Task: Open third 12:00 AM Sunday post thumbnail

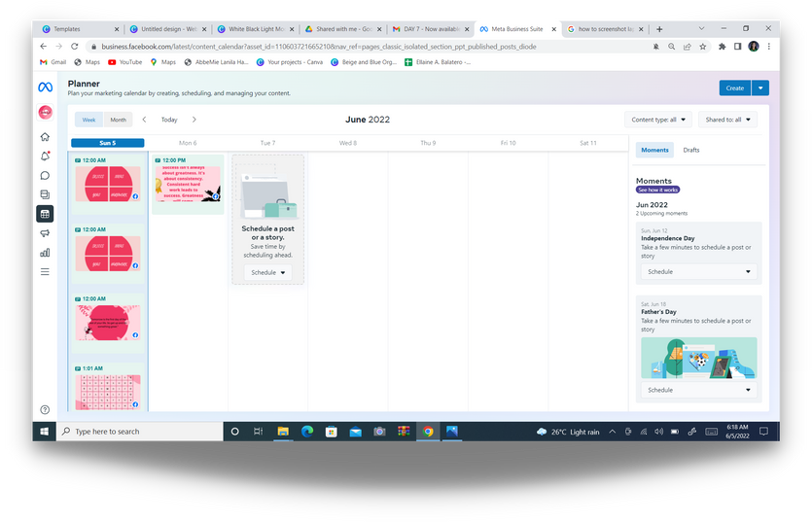Action: pyautogui.click(x=108, y=323)
